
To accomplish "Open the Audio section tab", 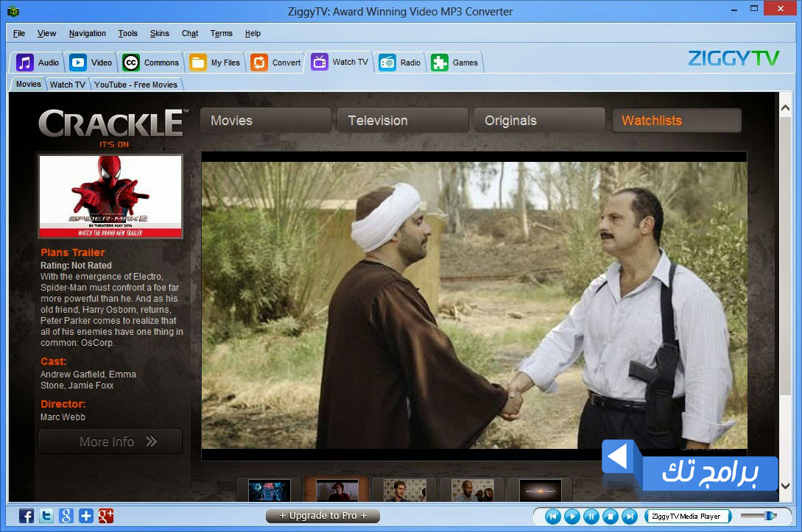I will pos(37,63).
